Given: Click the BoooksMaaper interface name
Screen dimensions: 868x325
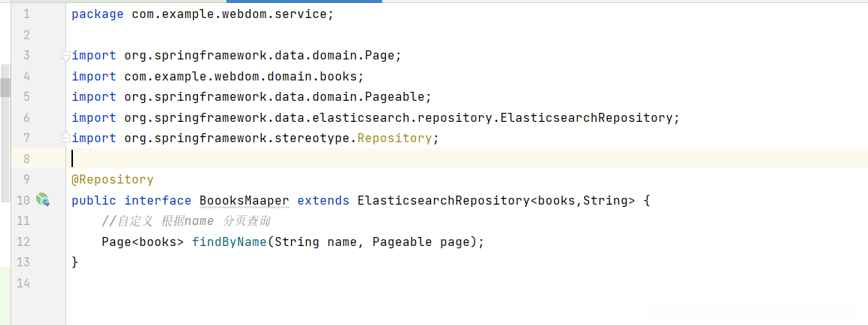Looking at the screenshot, I should [244, 200].
